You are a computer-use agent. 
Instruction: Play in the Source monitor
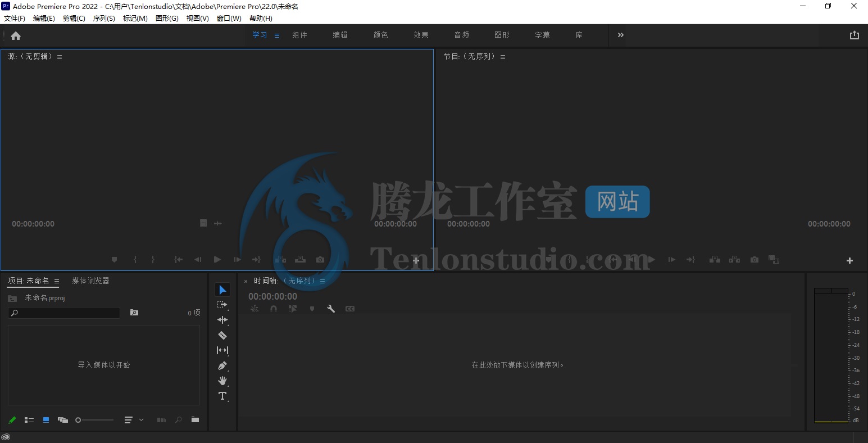click(x=217, y=259)
